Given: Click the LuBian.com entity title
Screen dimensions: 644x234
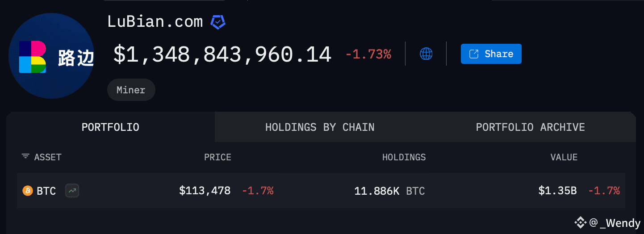Looking at the screenshot, I should pyautogui.click(x=155, y=21).
